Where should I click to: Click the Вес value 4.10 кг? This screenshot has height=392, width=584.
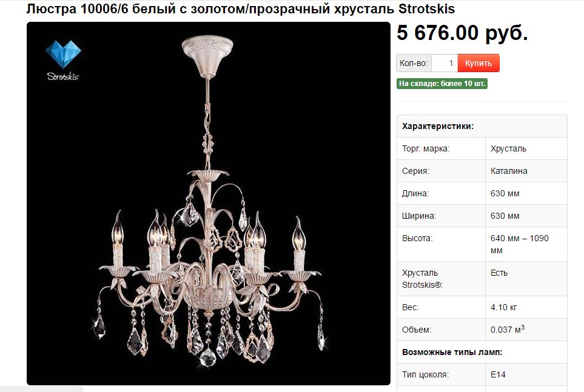coord(503,307)
